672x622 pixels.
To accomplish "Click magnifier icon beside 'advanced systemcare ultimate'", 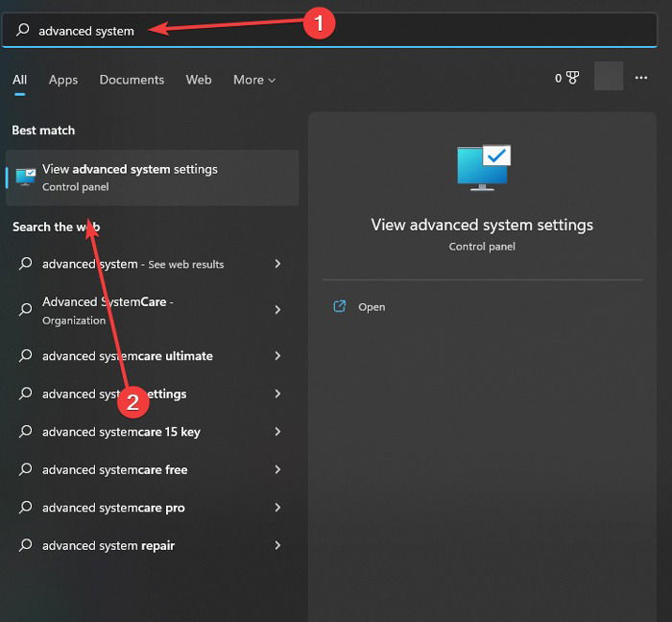I will pos(25,355).
